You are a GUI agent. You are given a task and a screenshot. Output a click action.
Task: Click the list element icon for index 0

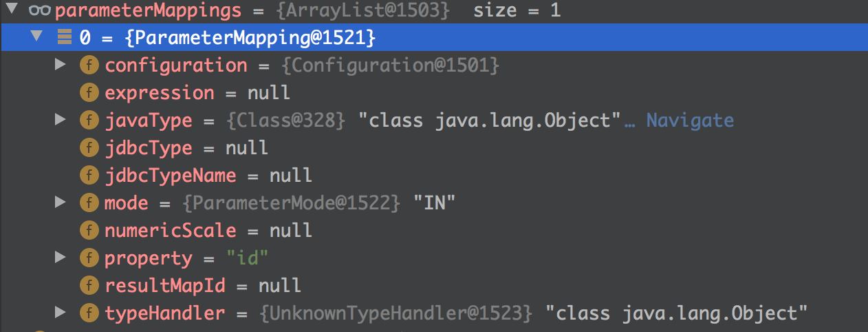(x=65, y=38)
